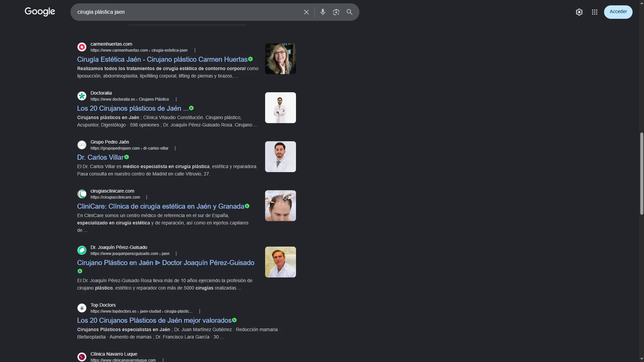Image resolution: width=644 pixels, height=362 pixels.
Task: Open more options for Clínica Navarro Luque result
Action: (x=163, y=360)
